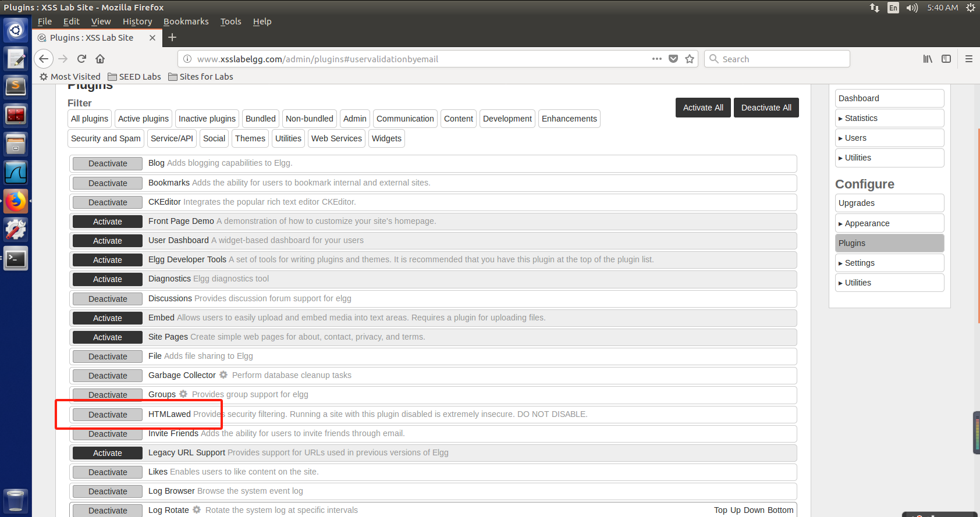
Task: Open Dashboard in admin sidebar
Action: pos(889,98)
